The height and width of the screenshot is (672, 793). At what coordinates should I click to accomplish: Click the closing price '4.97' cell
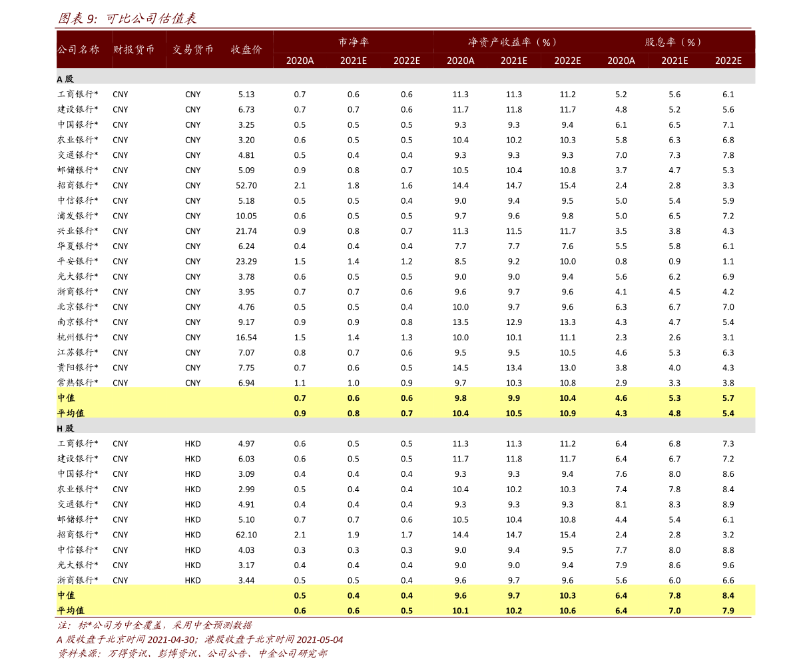(x=246, y=444)
